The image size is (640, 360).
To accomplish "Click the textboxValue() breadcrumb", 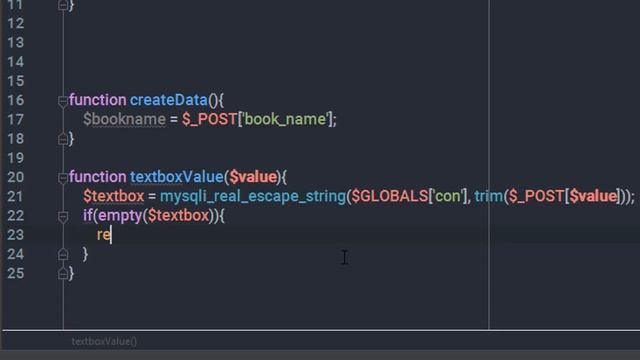I will coord(104,341).
